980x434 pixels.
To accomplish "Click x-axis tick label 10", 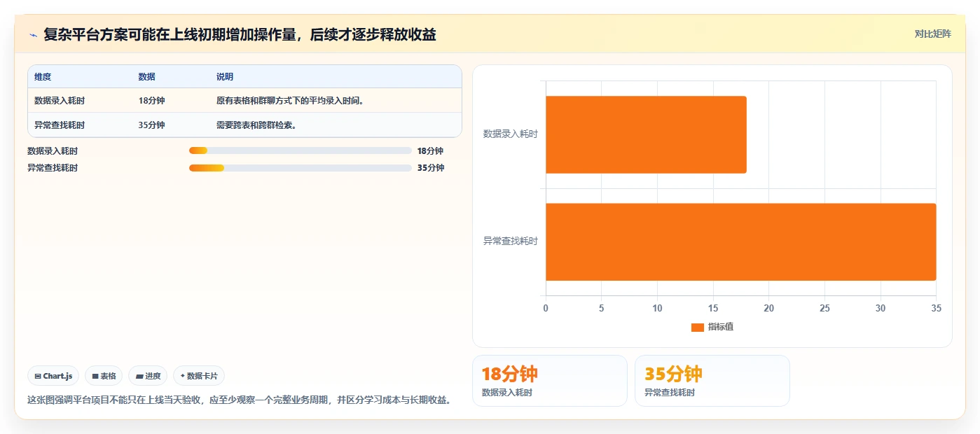I will [657, 309].
